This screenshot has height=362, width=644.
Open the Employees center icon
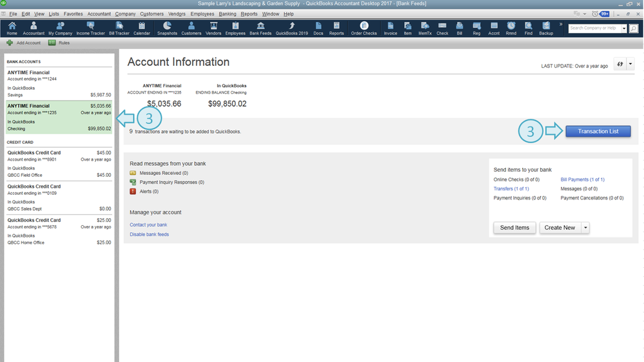[x=235, y=28]
